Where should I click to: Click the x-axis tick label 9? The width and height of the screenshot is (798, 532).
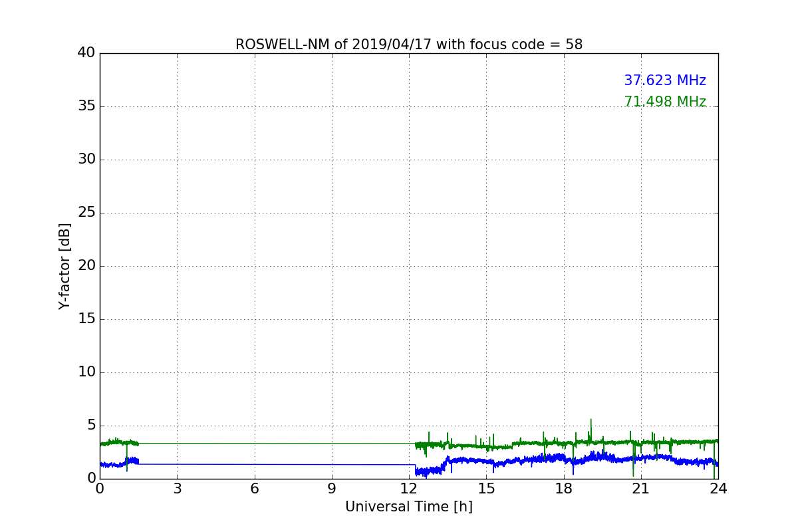332,489
